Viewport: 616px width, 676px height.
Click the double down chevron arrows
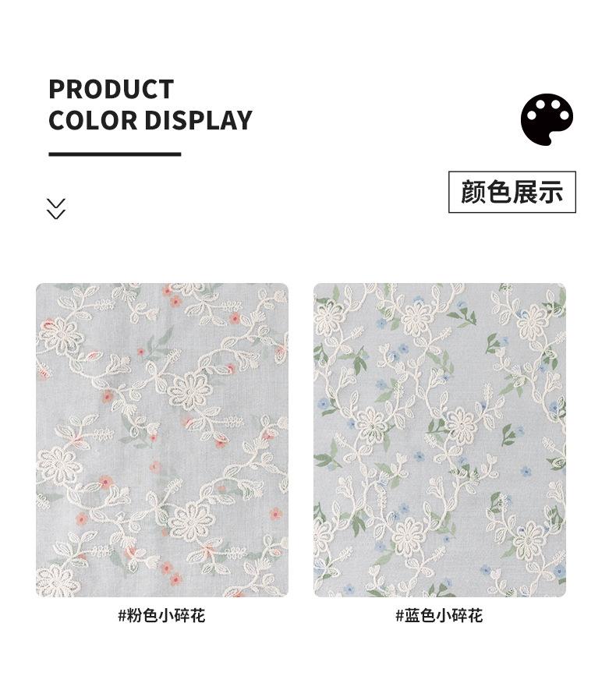coord(56,209)
